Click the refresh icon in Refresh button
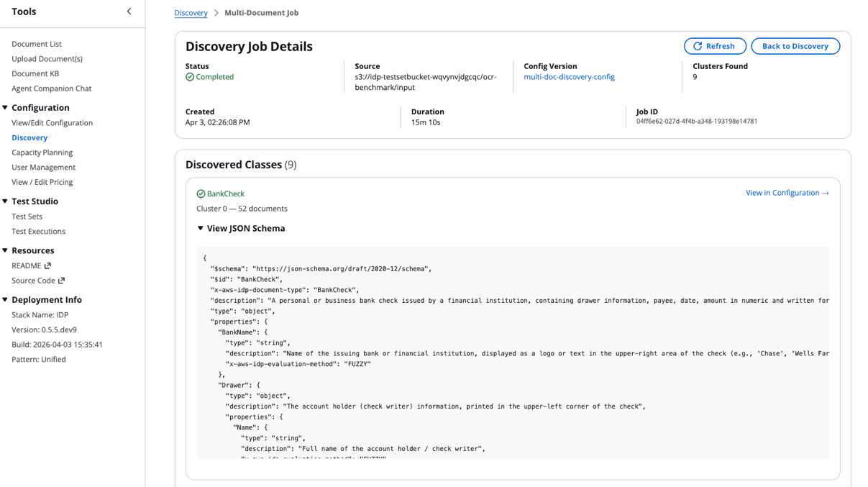Image resolution: width=868 pixels, height=487 pixels. [697, 46]
